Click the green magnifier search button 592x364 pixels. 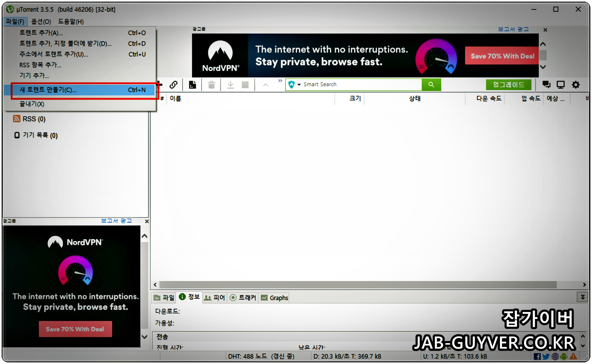tap(431, 84)
